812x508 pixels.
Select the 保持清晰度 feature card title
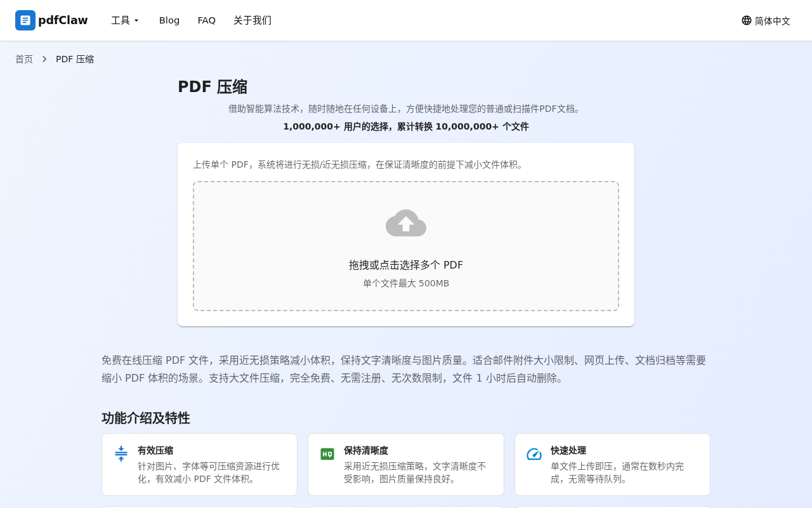[x=366, y=450]
